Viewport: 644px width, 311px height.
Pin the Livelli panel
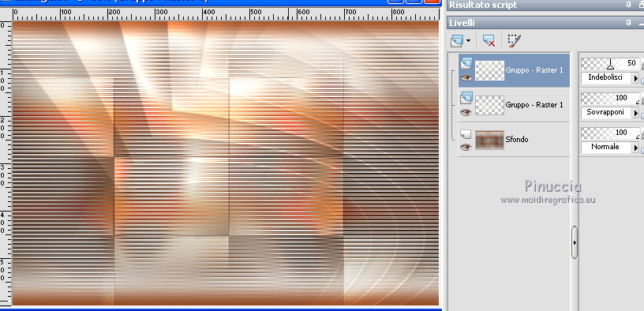click(628, 23)
